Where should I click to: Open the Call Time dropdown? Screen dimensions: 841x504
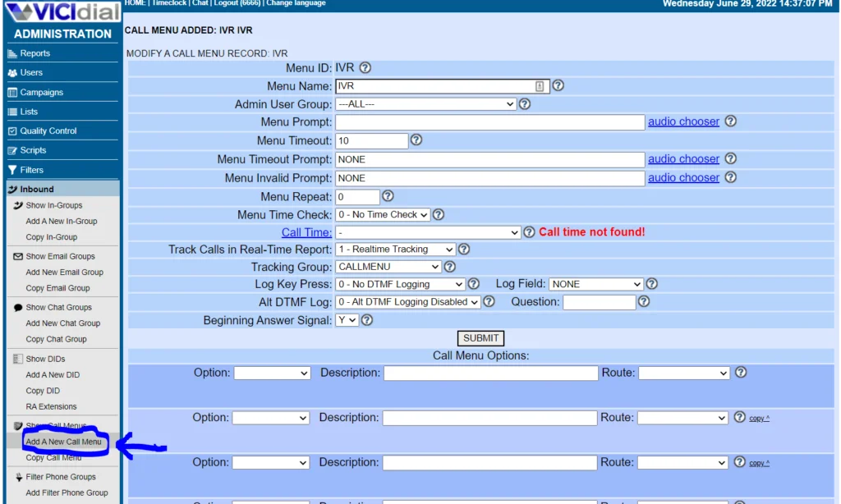click(427, 232)
